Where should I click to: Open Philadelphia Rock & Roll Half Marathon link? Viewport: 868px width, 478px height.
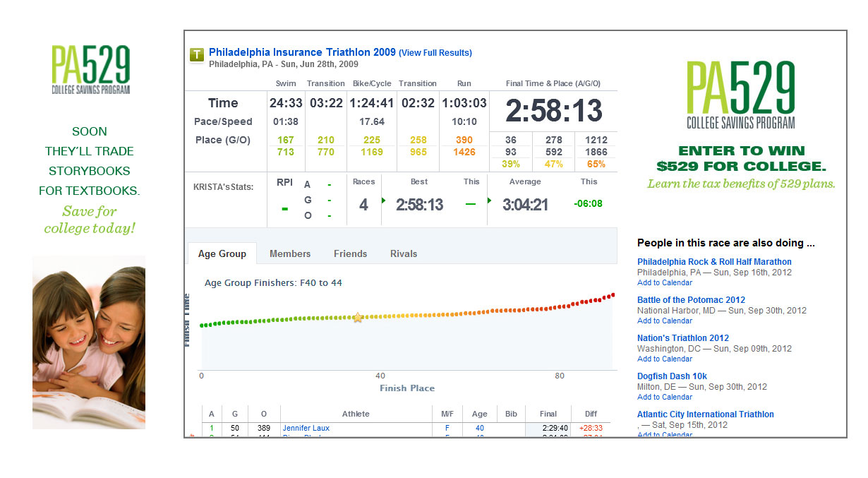pos(714,262)
